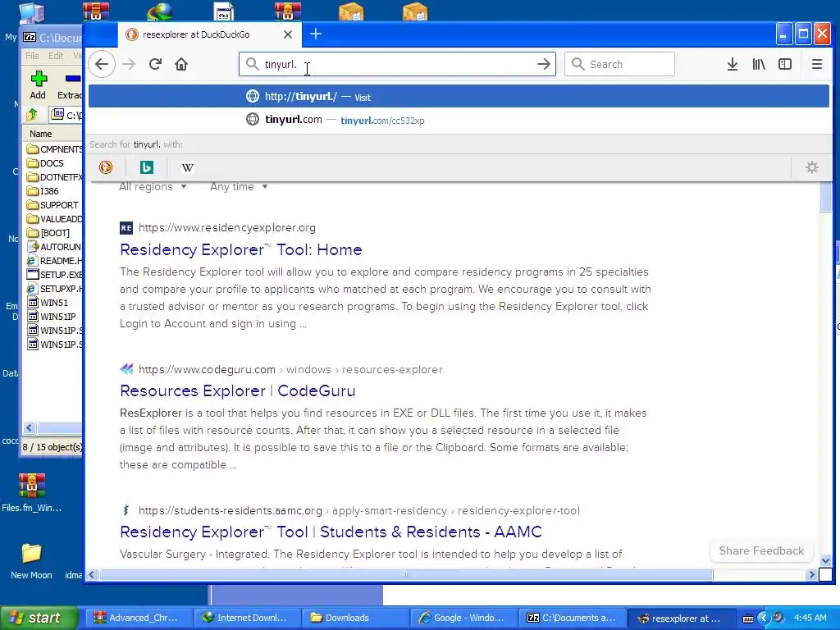The width and height of the screenshot is (840, 630).
Task: Open the Library icon in Firefox toolbar
Action: [759, 64]
